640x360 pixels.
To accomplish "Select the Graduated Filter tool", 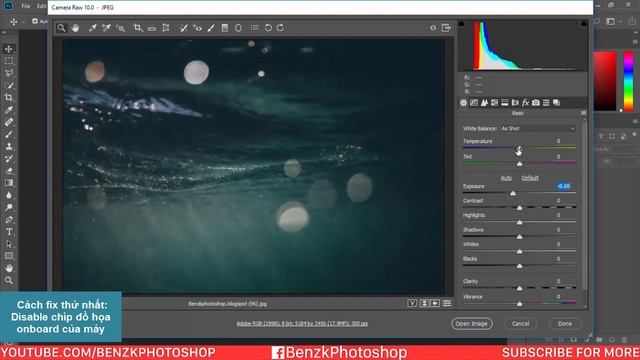I will (224, 28).
